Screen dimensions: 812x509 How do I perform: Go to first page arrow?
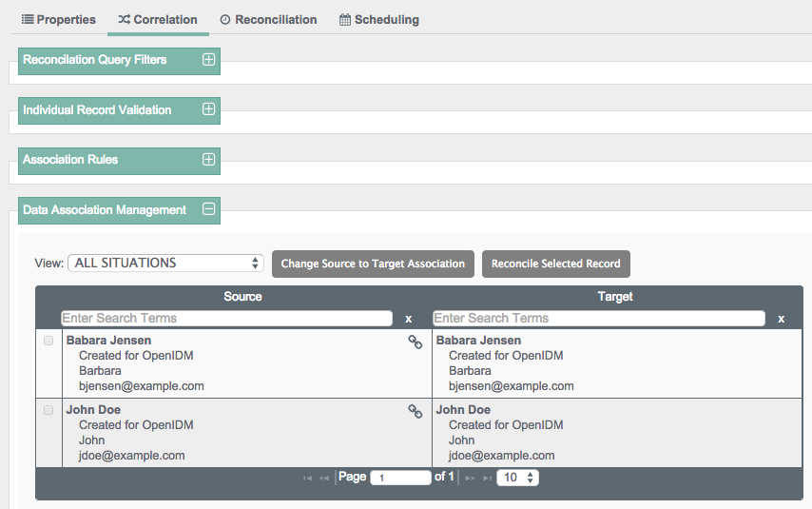click(x=308, y=478)
